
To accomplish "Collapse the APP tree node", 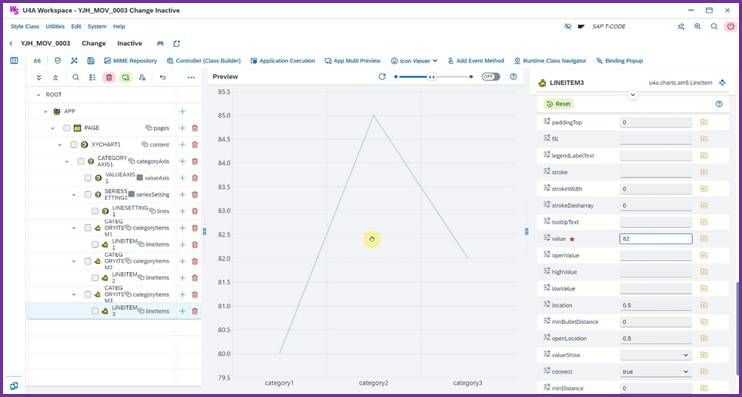I will pyautogui.click(x=45, y=112).
